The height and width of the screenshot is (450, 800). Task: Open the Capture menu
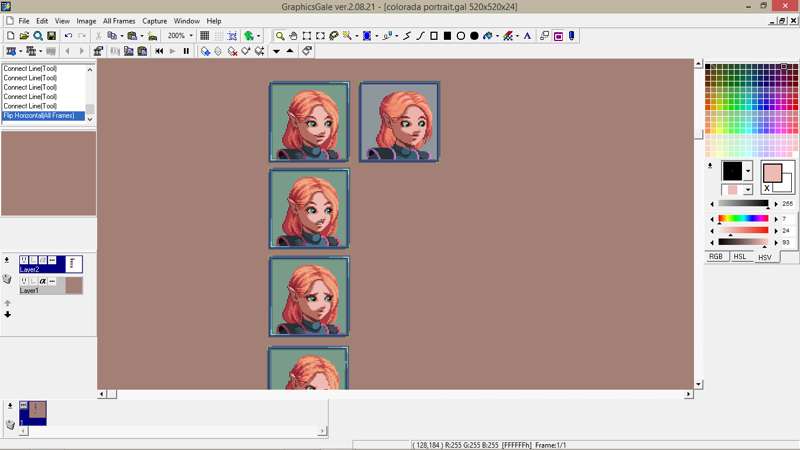pyautogui.click(x=155, y=21)
